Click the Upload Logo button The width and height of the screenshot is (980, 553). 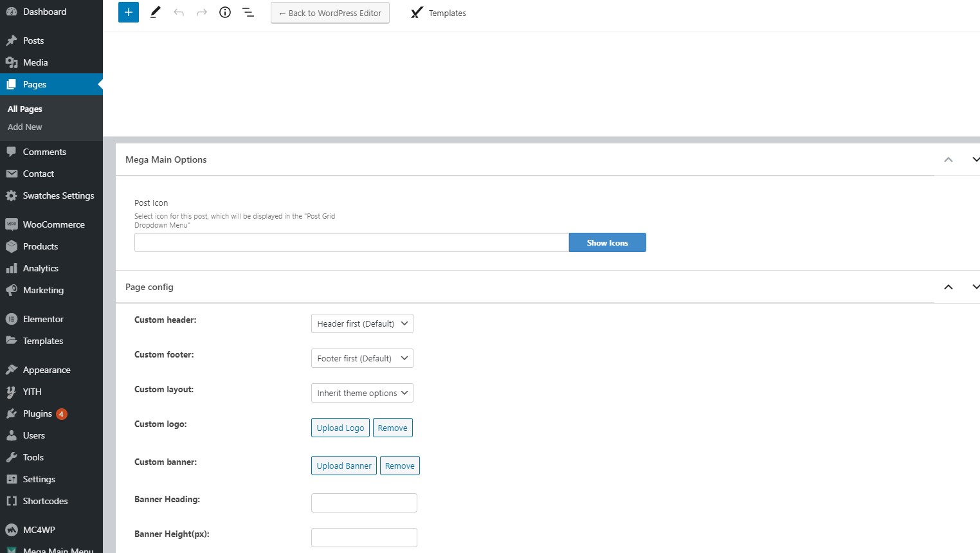point(340,428)
